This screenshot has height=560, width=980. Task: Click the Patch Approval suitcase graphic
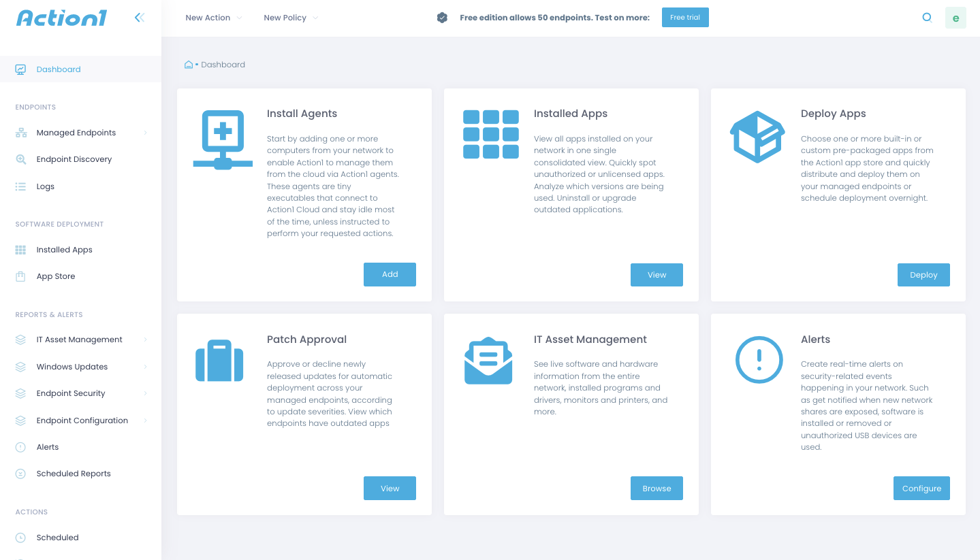click(219, 361)
